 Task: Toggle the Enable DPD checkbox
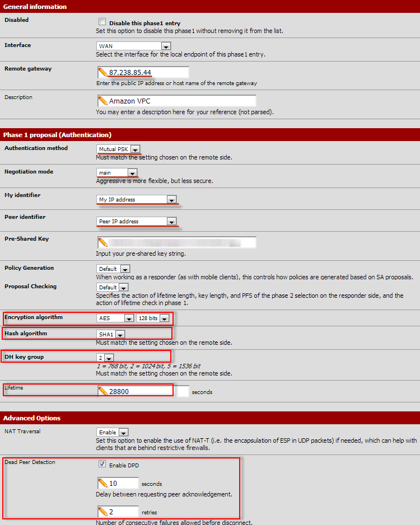click(102, 464)
